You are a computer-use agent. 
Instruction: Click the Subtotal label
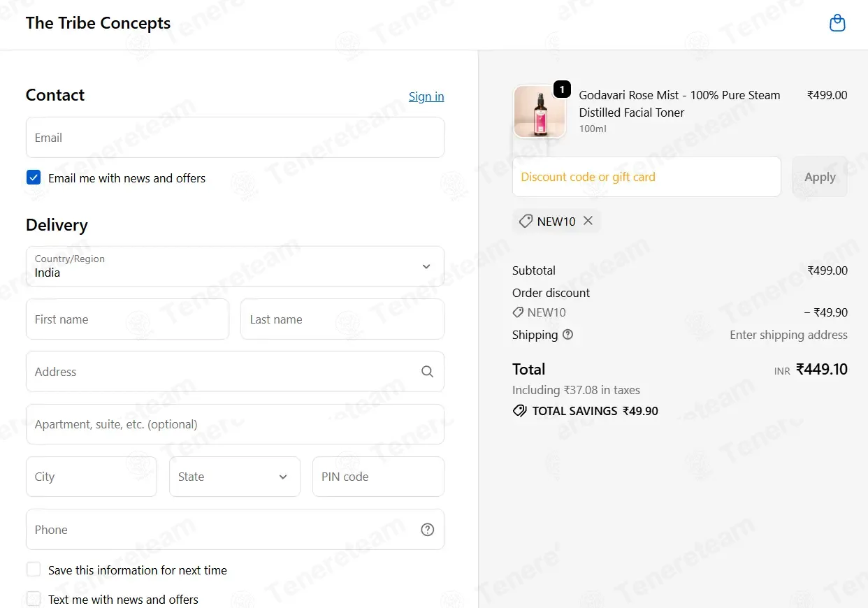pyautogui.click(x=534, y=270)
